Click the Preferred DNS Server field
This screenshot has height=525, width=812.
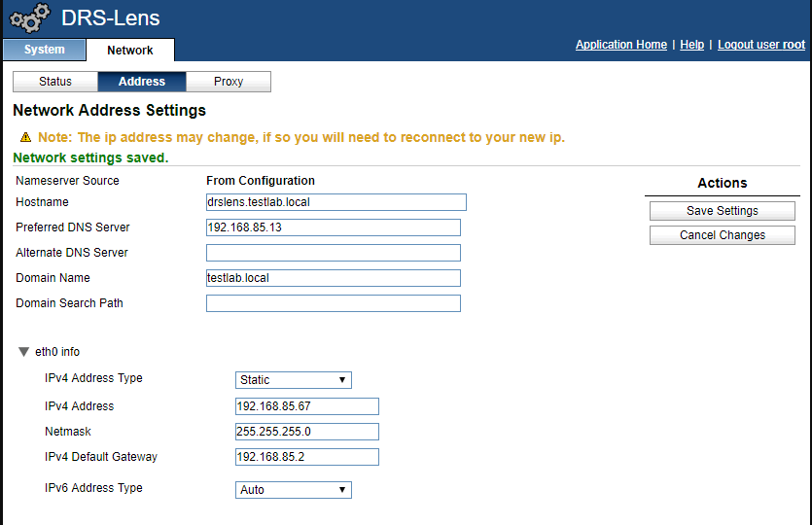333,227
